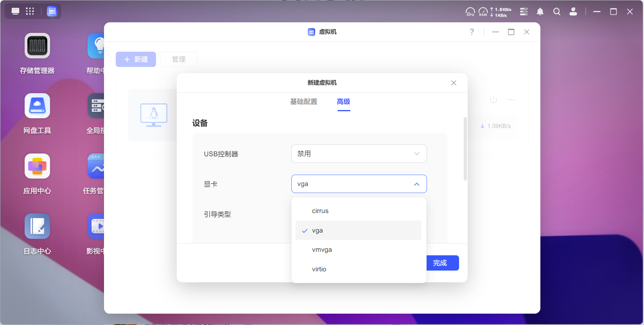Select vga option in dropdown list
Screen dimensions: 644x325
click(358, 230)
